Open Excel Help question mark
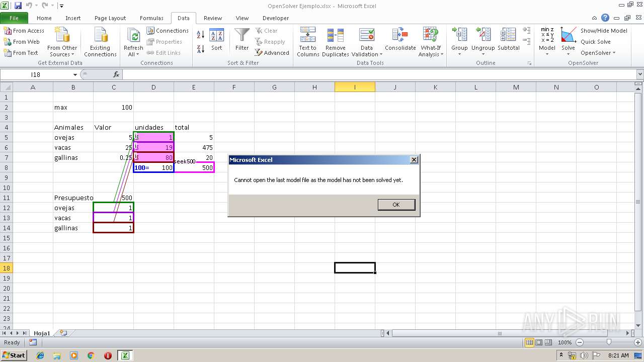Viewport: 644px width, 362px height. click(605, 18)
